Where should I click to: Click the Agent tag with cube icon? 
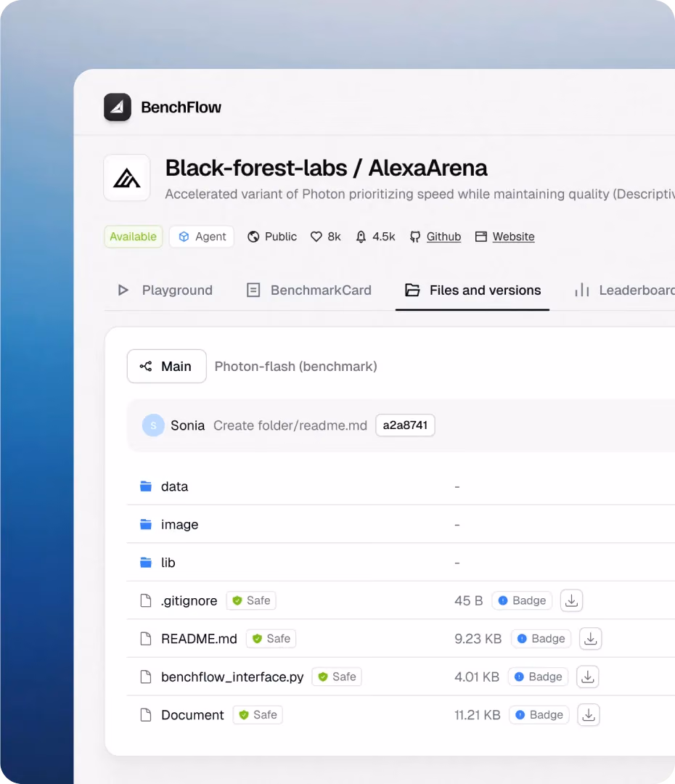[202, 237]
